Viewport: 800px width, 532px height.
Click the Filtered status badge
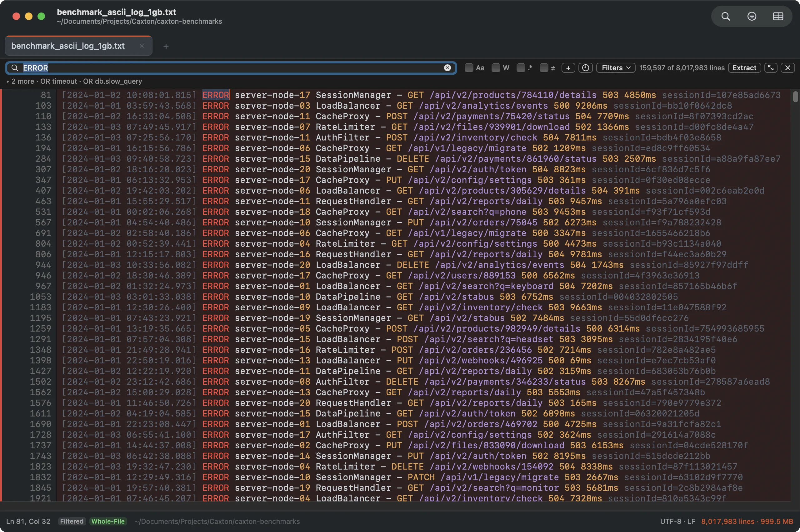tap(72, 521)
